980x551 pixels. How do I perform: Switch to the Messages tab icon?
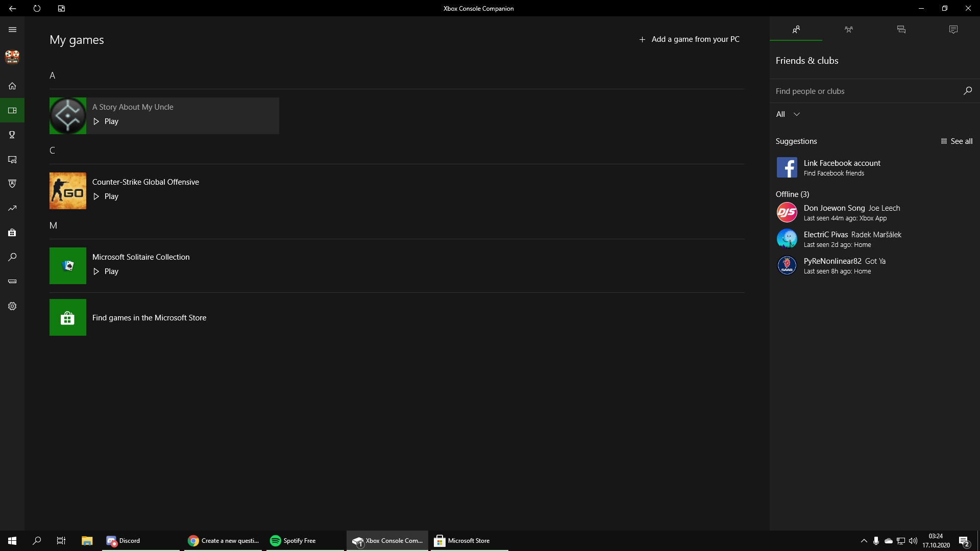(901, 30)
